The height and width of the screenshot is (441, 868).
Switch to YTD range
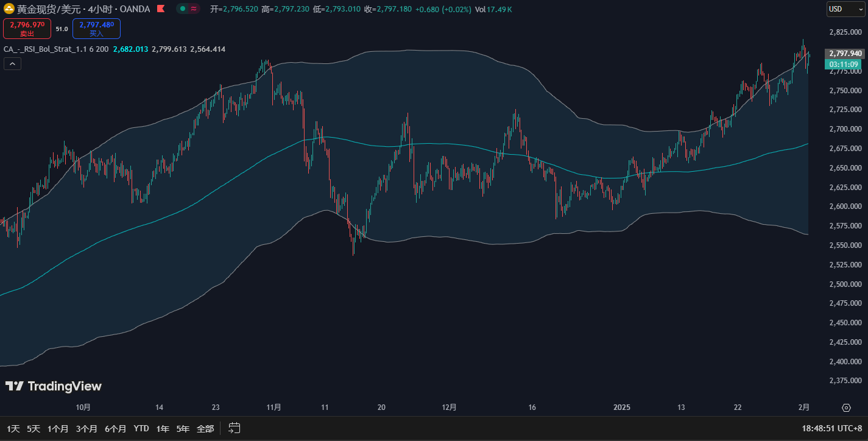(x=141, y=429)
